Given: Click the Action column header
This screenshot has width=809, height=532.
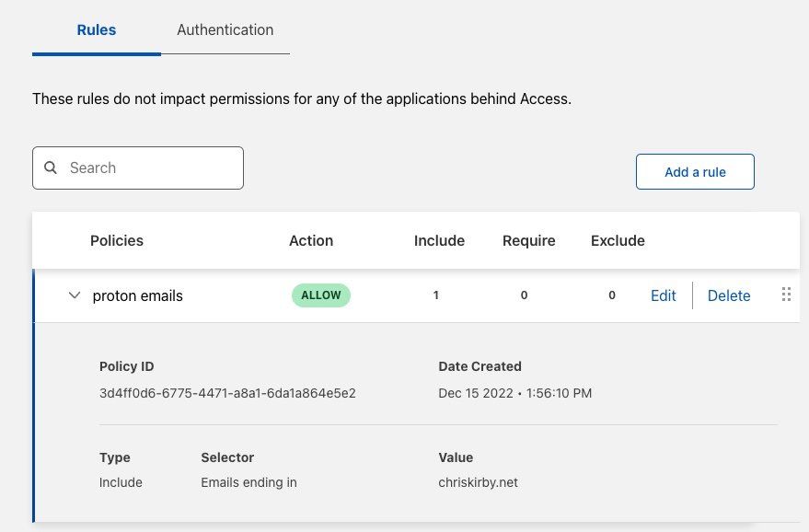Looking at the screenshot, I should point(311,240).
